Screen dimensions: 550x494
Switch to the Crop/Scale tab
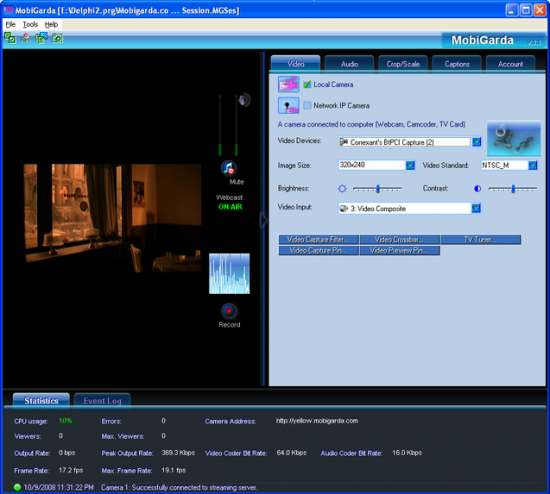(x=403, y=64)
